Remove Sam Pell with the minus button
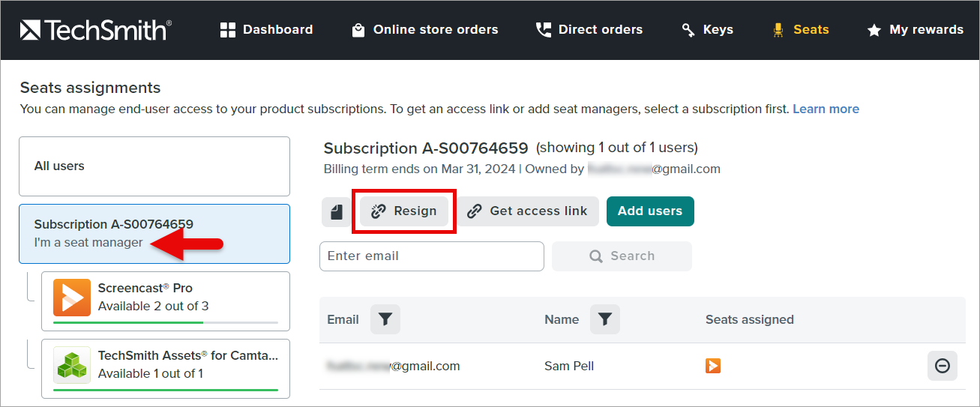 [943, 366]
